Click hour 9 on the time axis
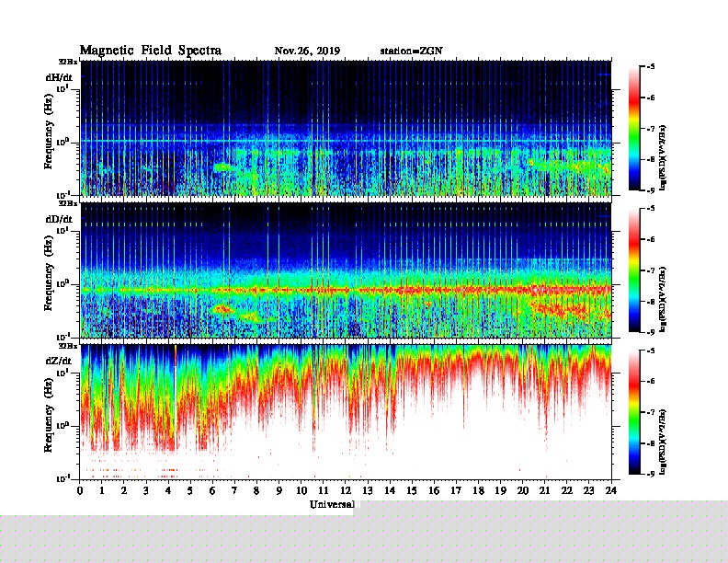Screen dimensions: 728x563 pos(279,490)
